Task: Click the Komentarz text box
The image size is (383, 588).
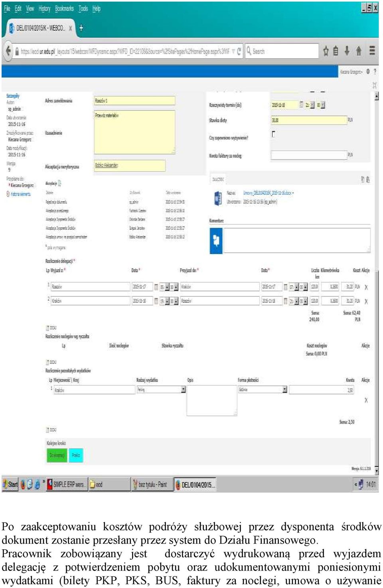Action: (297, 240)
